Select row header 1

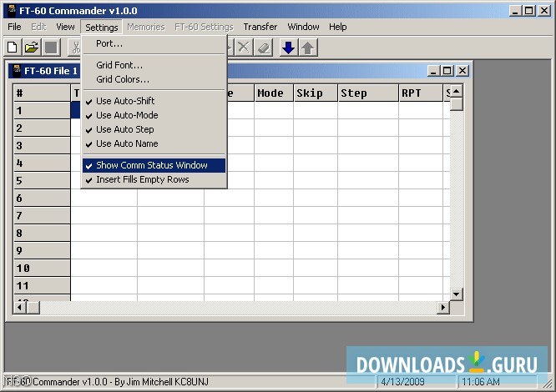tap(43, 110)
